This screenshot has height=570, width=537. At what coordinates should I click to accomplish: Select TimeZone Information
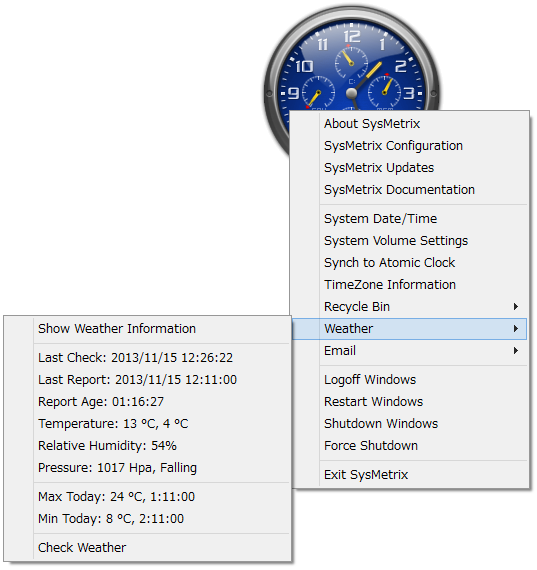409,285
